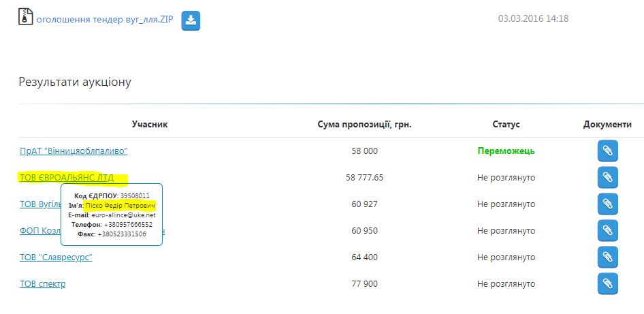644x314 pixels.
Task: Open participant ПрАТ "Вінницяоблпаливо" link
Action: pyautogui.click(x=74, y=151)
